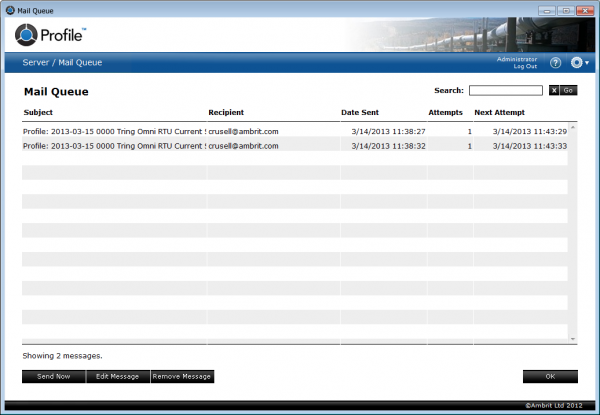Click the Log Out link
The image size is (600, 415).
tap(525, 67)
